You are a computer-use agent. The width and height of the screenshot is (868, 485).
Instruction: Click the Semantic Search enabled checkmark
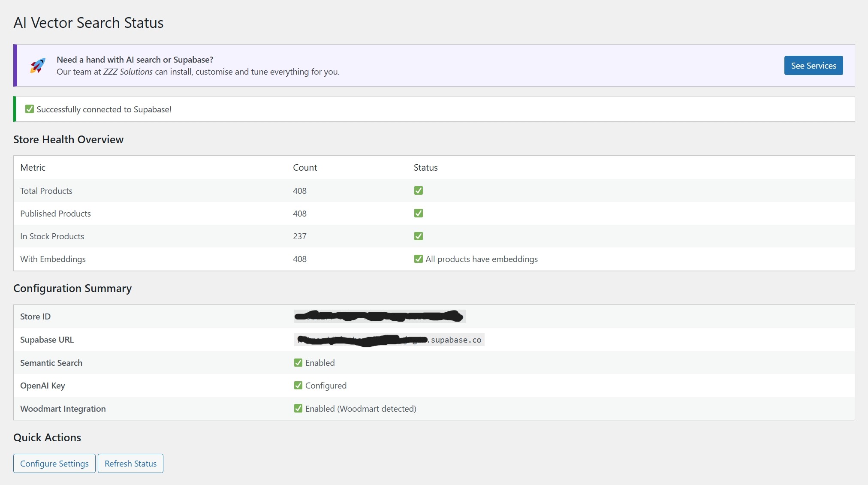click(298, 363)
